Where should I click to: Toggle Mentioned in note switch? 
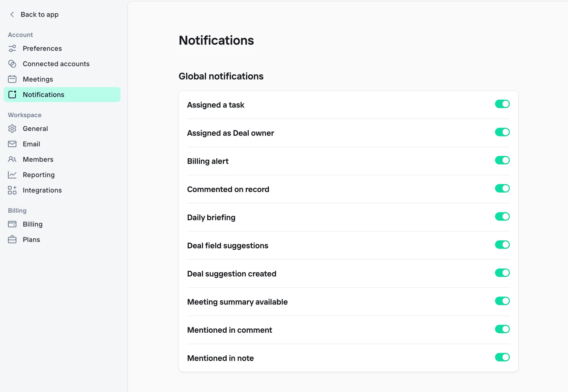(502, 357)
